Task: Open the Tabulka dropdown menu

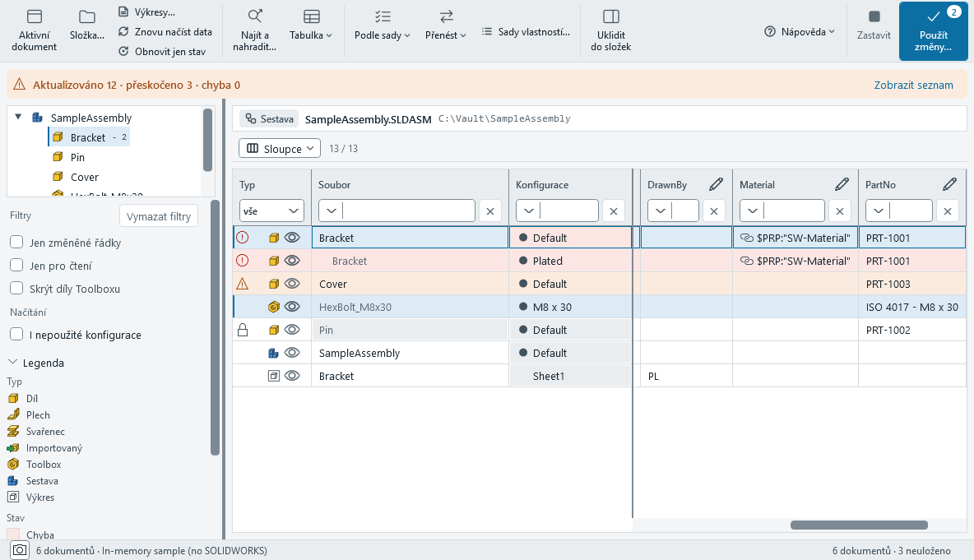Action: [x=311, y=25]
